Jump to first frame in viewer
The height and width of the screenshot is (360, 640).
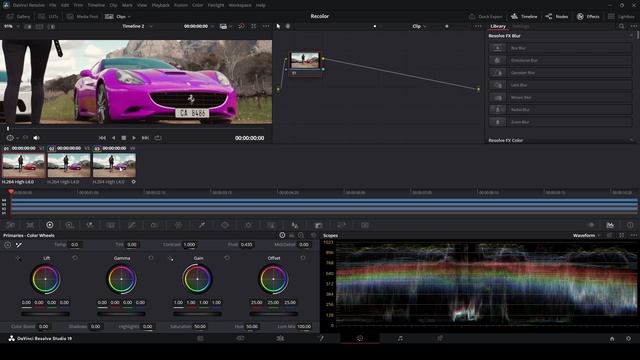click(x=102, y=138)
